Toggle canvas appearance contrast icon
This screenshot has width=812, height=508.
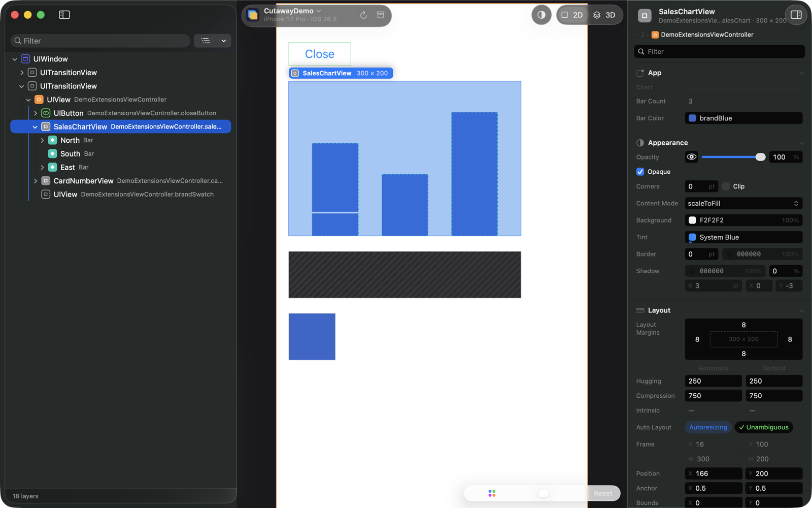pos(542,15)
